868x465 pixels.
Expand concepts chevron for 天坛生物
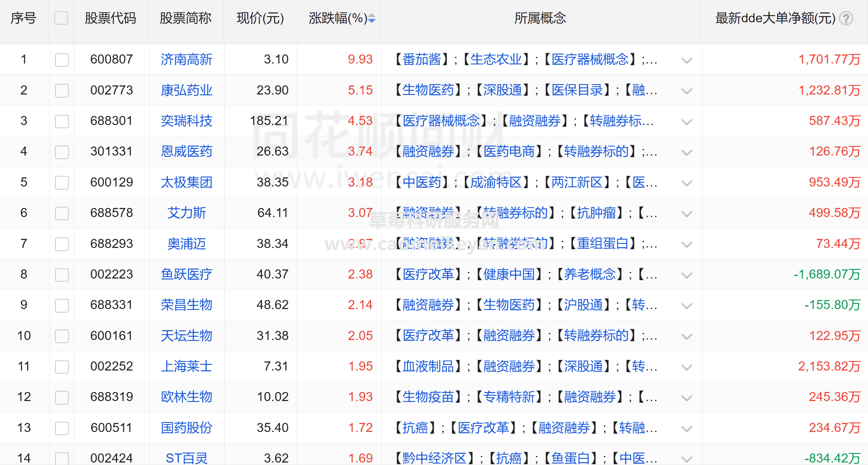pos(687,337)
